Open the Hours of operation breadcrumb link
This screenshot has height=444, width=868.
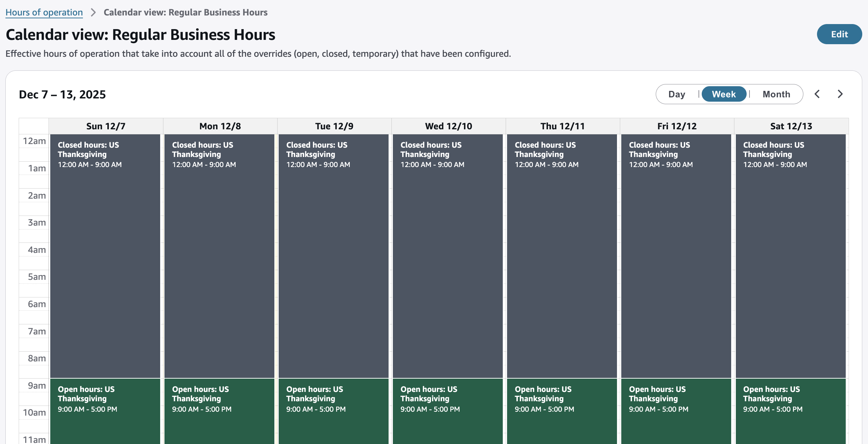44,12
